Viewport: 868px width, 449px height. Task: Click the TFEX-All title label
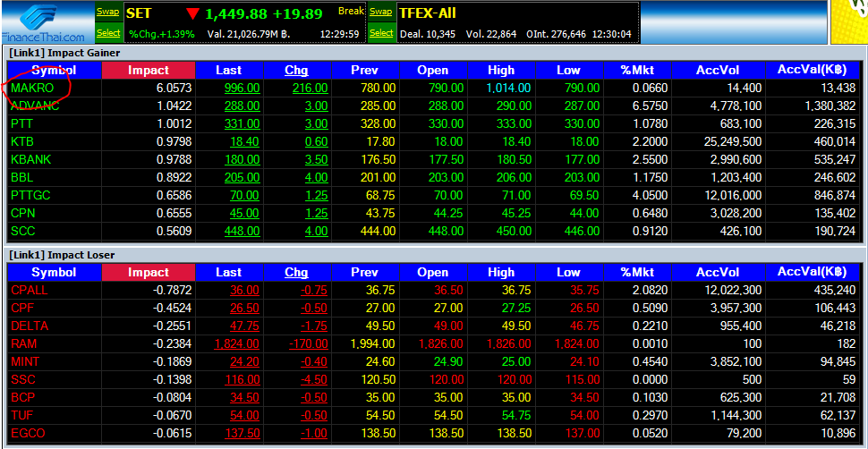coord(427,13)
